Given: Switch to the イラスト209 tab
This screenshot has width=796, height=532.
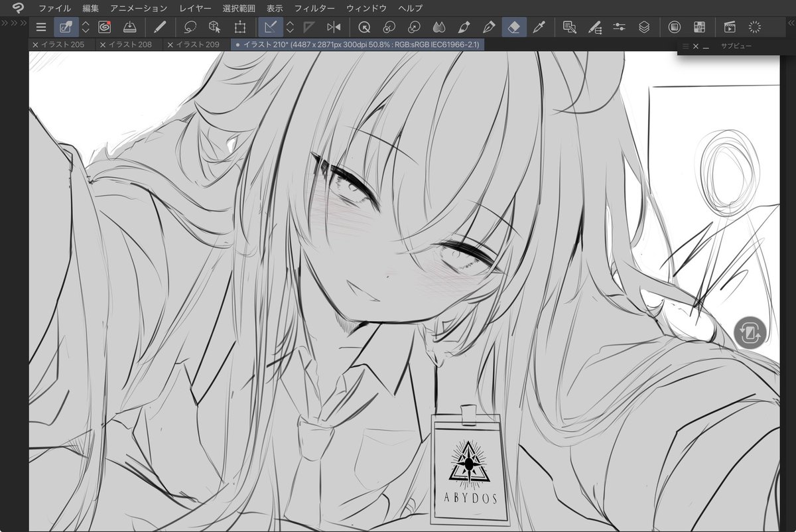Looking at the screenshot, I should point(197,44).
